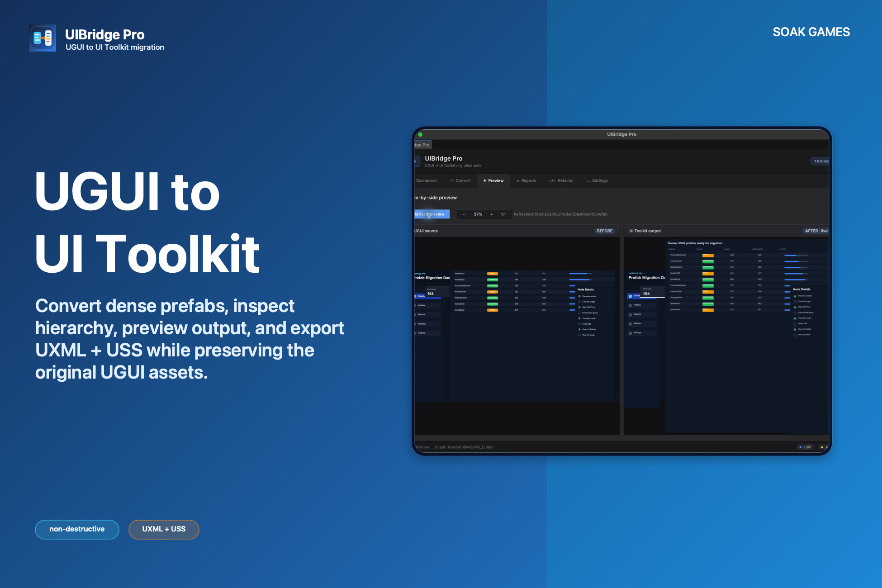Screen dimensions: 882x588
Task: Select Refactor in UGUI source sidebar
Action: pos(427,324)
